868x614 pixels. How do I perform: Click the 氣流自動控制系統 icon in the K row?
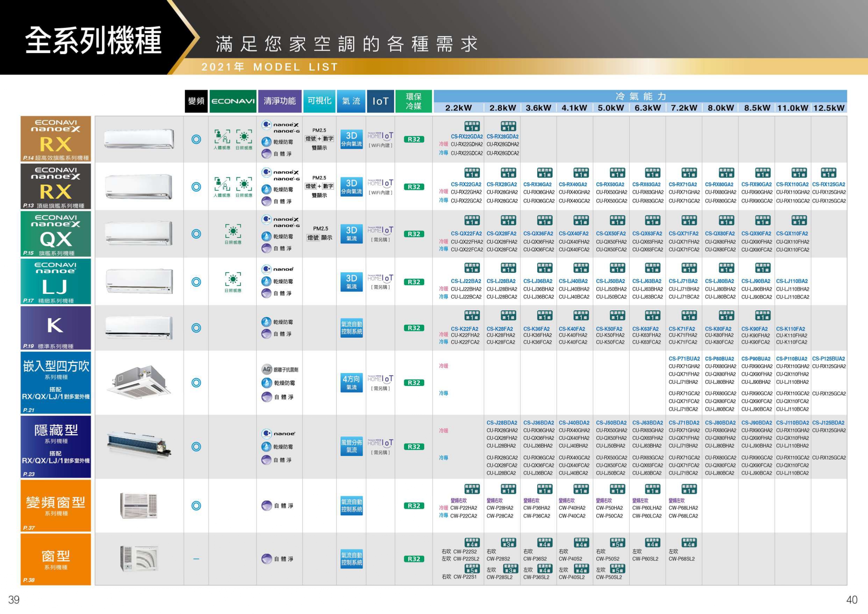[x=351, y=328]
